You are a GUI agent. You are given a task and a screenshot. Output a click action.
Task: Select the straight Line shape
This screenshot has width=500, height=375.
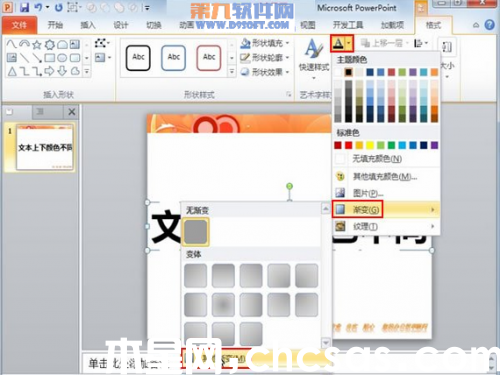[24, 58]
